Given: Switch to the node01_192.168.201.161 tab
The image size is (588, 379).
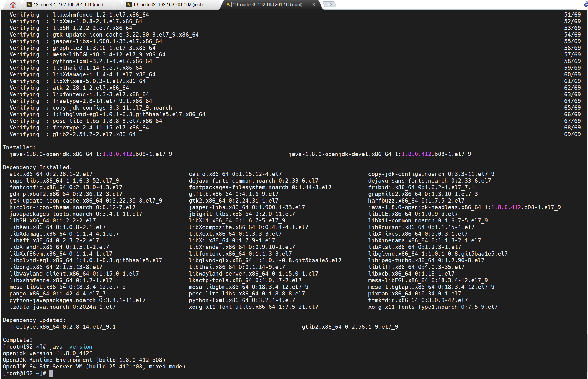Looking at the screenshot, I should pyautogui.click(x=68, y=4).
